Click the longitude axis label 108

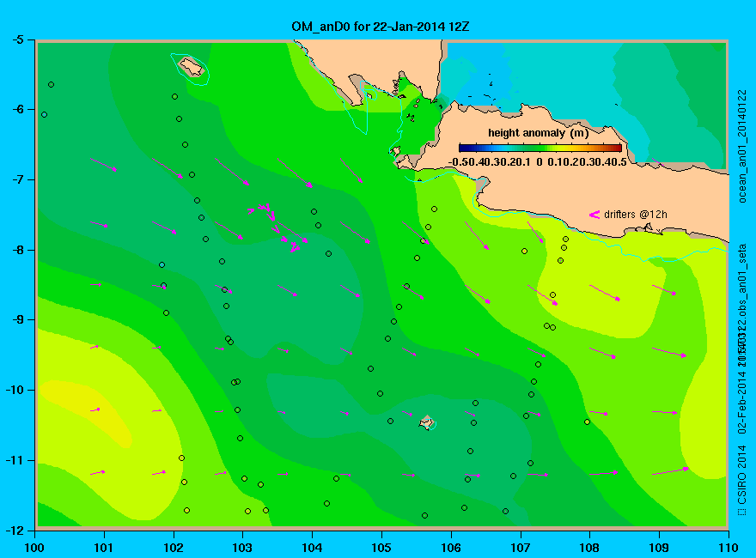pos(589,548)
